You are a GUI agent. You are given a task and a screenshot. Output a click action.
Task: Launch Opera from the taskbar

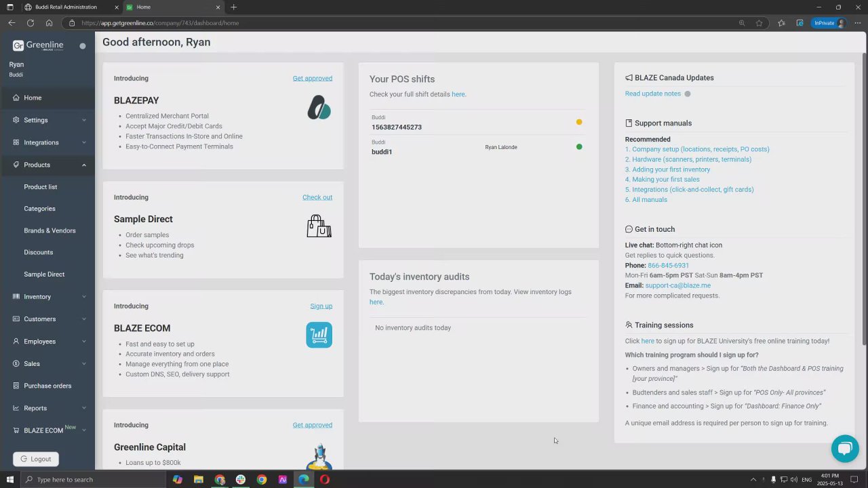325,480
